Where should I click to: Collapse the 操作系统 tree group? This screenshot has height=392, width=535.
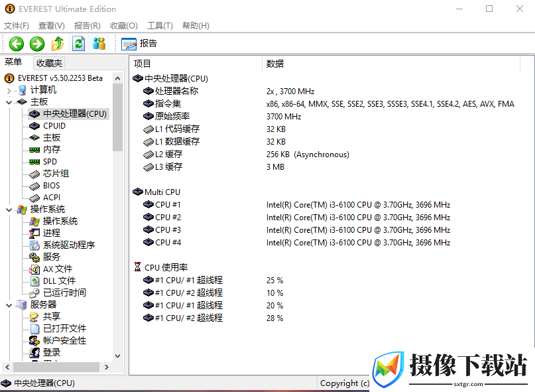(9, 210)
